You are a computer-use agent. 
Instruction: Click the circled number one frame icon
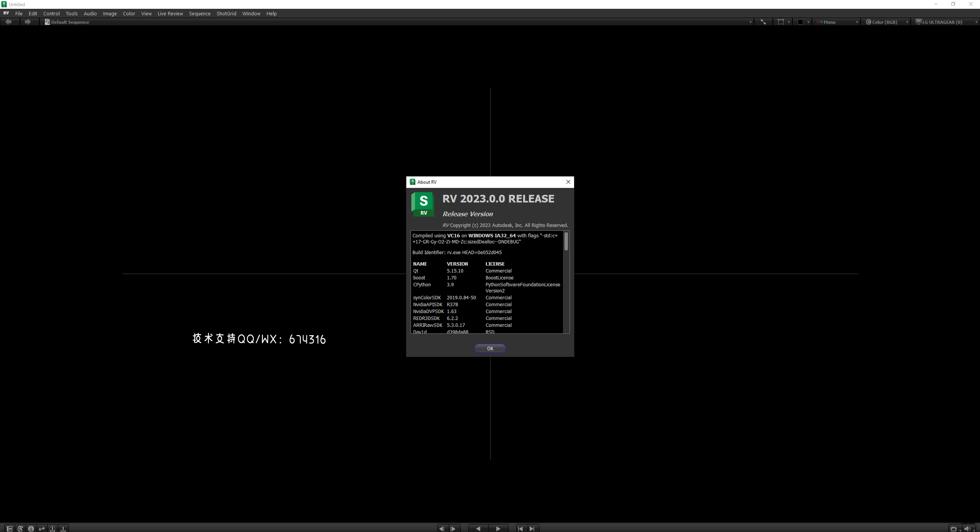coord(52,529)
